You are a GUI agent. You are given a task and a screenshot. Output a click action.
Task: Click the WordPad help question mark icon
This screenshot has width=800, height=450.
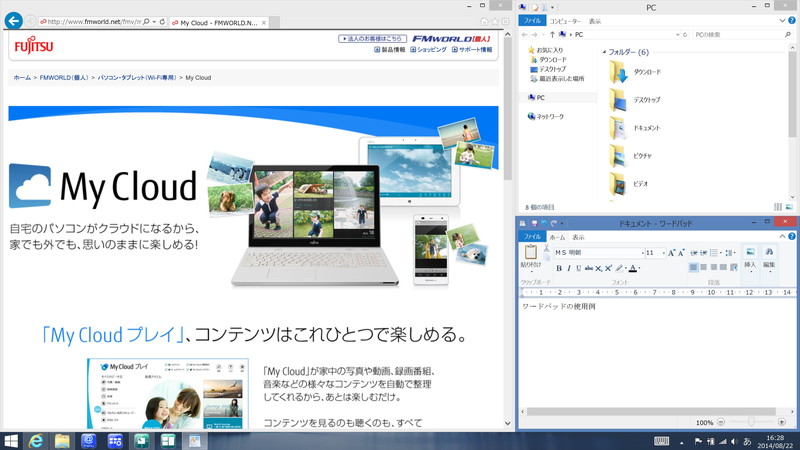(792, 237)
